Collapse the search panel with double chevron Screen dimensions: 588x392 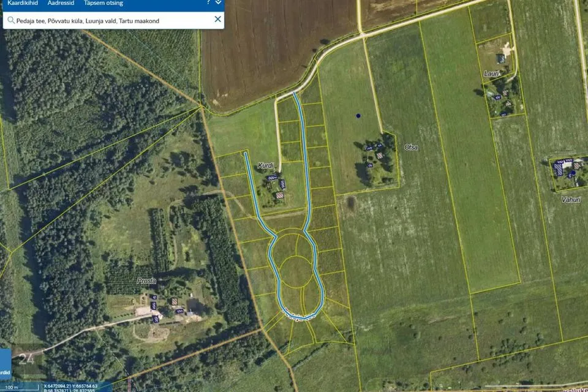(218, 2)
